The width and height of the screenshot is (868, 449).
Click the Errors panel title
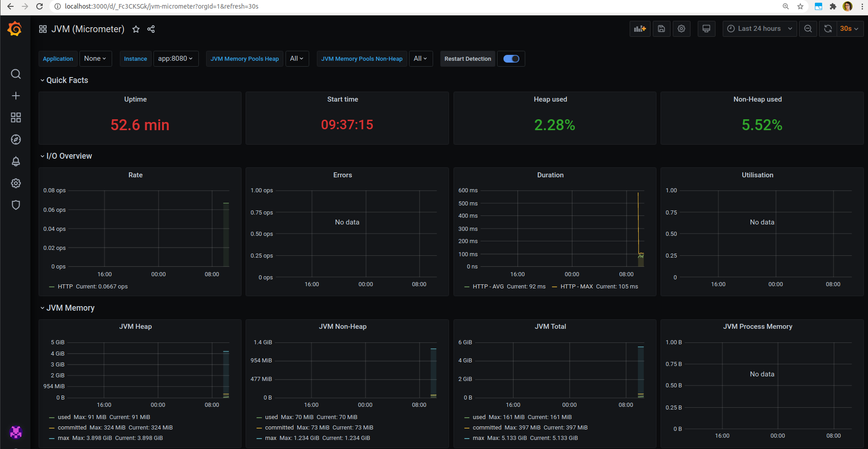343,175
